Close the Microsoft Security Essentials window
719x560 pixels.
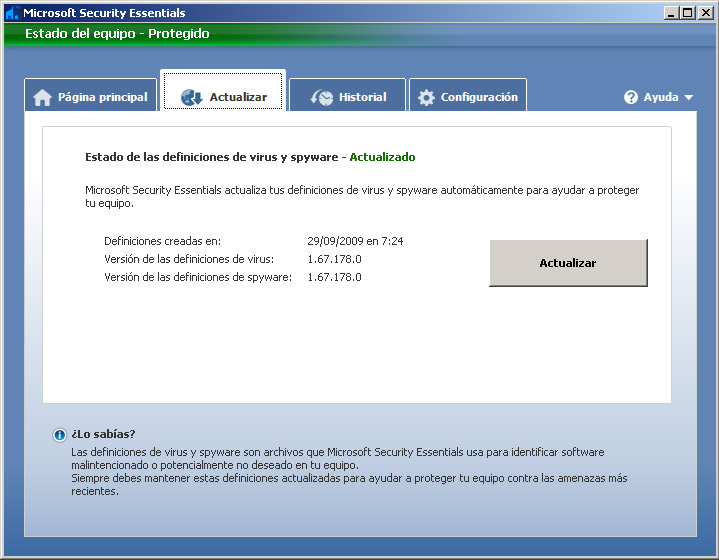[x=704, y=13]
